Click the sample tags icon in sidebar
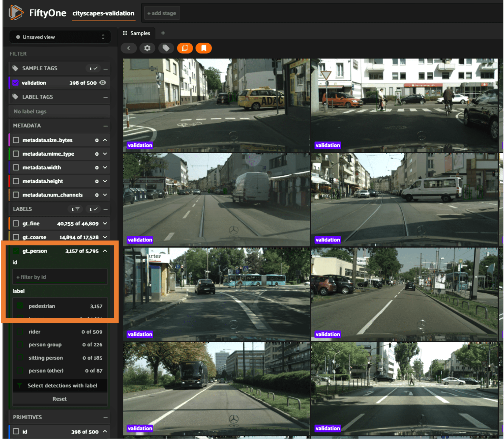The width and height of the screenshot is (504, 439). coord(15,68)
